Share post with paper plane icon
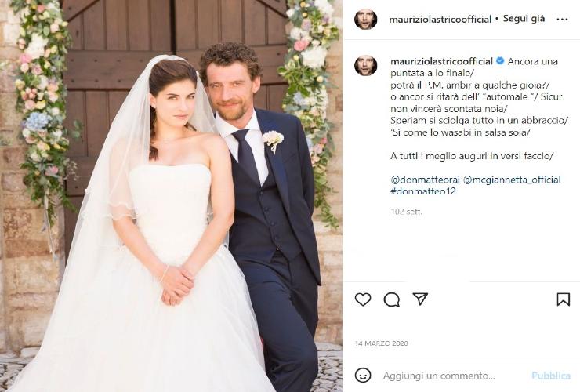580x392 pixels. pyautogui.click(x=420, y=299)
